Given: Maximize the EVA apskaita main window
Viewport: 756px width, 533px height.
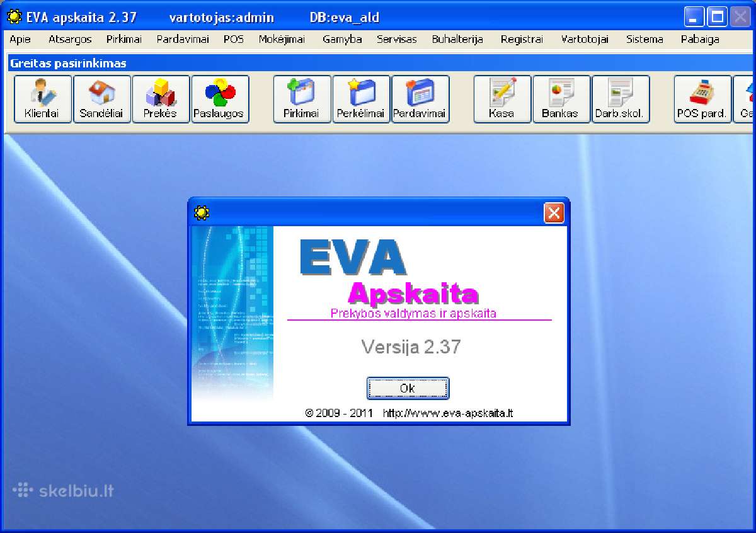Looking at the screenshot, I should pyautogui.click(x=717, y=17).
